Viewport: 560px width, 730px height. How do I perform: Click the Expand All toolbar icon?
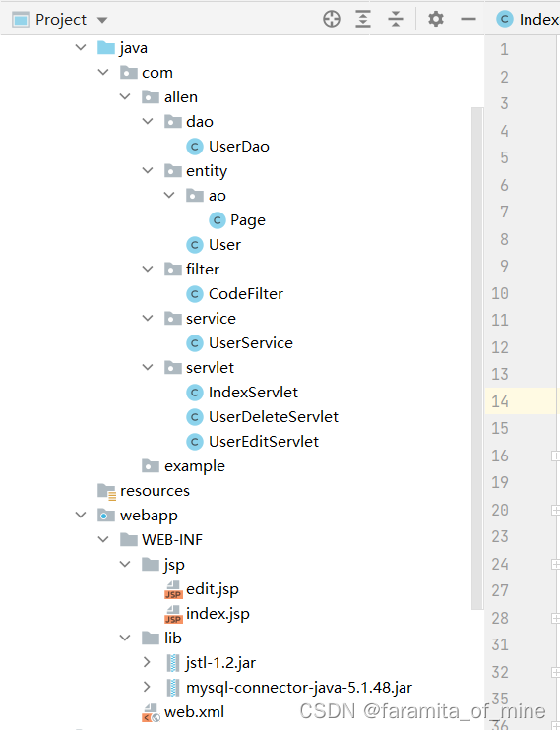tap(363, 19)
